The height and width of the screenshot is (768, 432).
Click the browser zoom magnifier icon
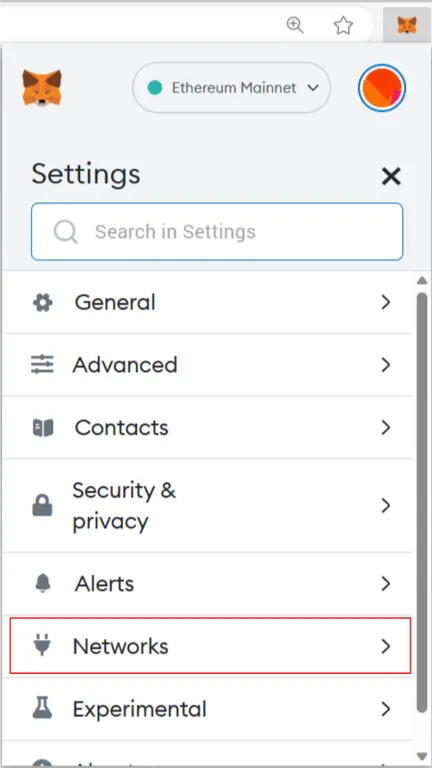click(x=295, y=25)
